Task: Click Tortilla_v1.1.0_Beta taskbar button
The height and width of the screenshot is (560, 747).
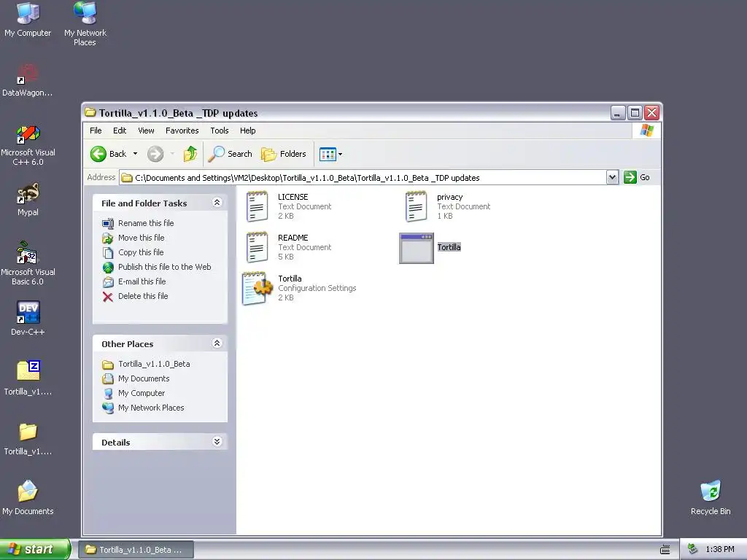Action: [135, 550]
